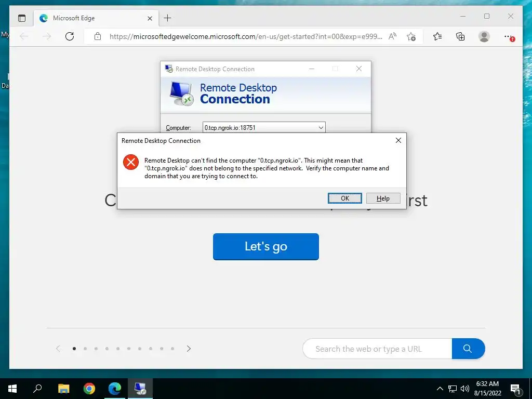Turn on Read aloud in address bar
This screenshot has height=399, width=532.
pyautogui.click(x=392, y=36)
